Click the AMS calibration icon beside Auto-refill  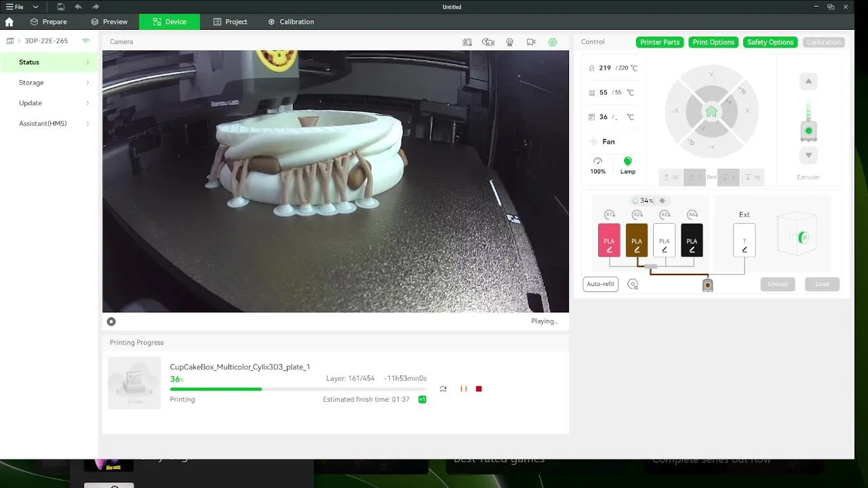pyautogui.click(x=633, y=285)
